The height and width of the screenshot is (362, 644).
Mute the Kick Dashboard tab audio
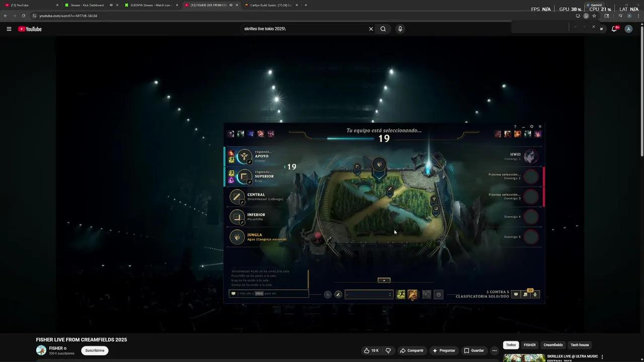point(111,5)
